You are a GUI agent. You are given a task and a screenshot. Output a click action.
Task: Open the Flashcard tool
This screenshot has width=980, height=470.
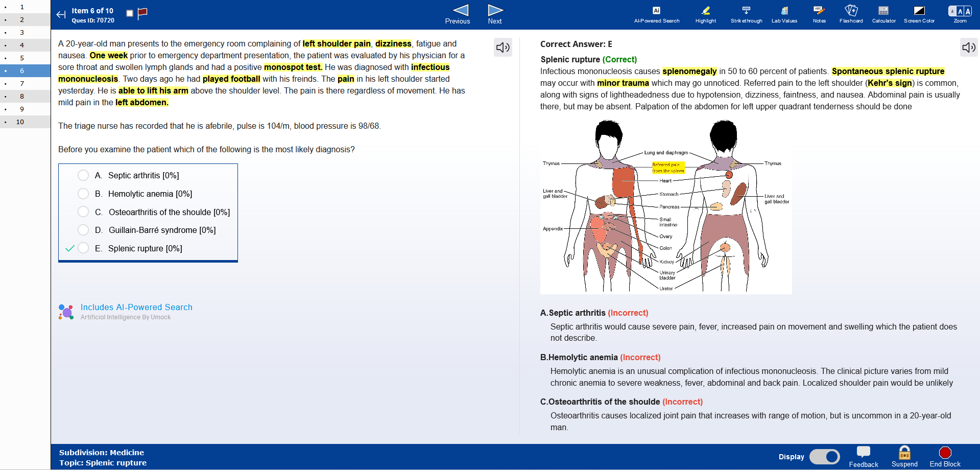tap(851, 15)
